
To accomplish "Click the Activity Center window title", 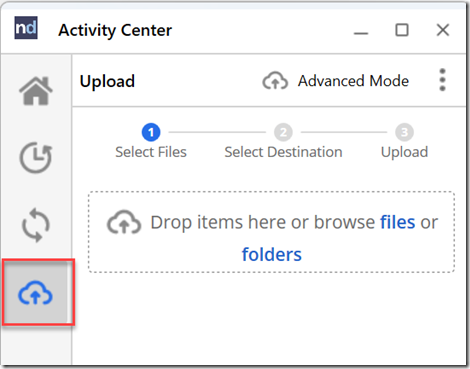I will (115, 31).
